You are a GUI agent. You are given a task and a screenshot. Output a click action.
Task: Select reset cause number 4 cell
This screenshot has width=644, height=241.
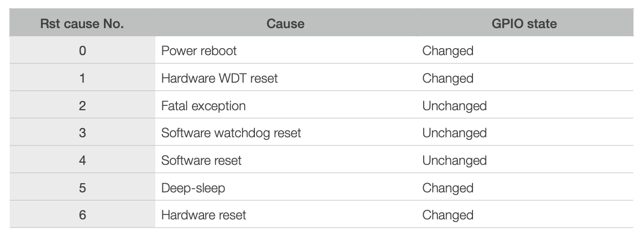[x=82, y=160]
